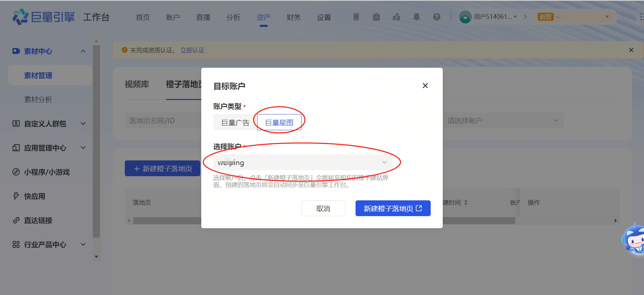This screenshot has width=644, height=295.
Task: Open the help question mark icon
Action: pos(436,17)
